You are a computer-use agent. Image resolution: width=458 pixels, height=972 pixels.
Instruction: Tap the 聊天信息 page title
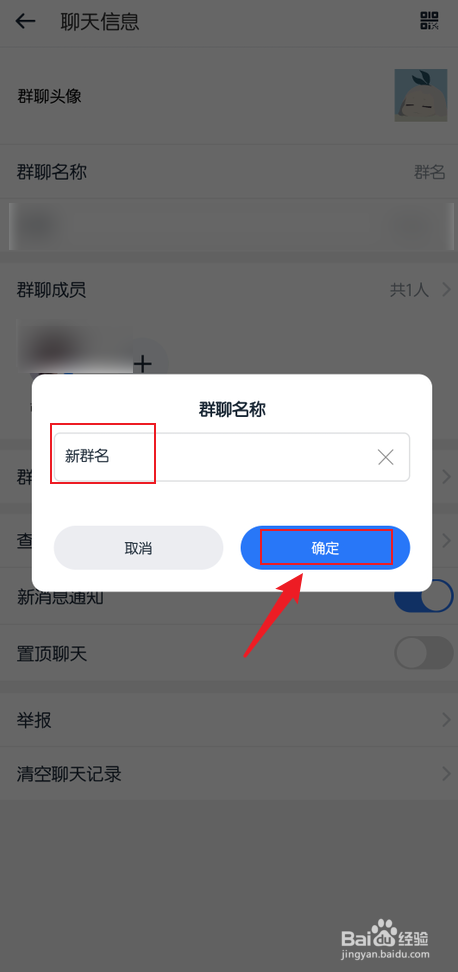100,22
